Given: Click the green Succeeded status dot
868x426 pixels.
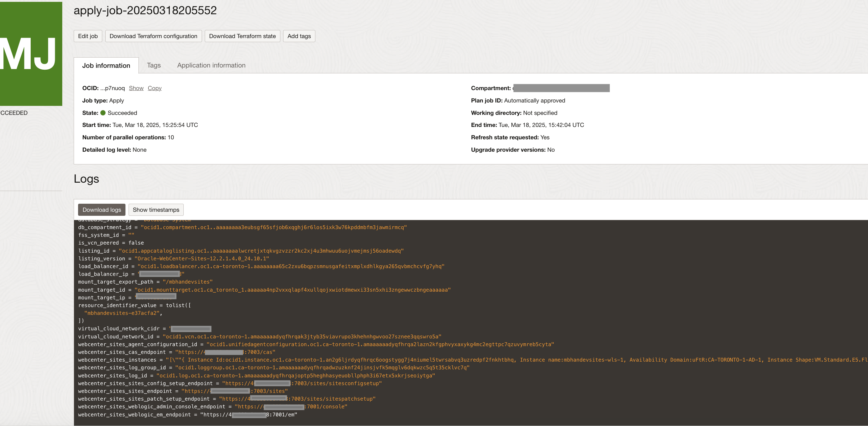Looking at the screenshot, I should coord(103,113).
